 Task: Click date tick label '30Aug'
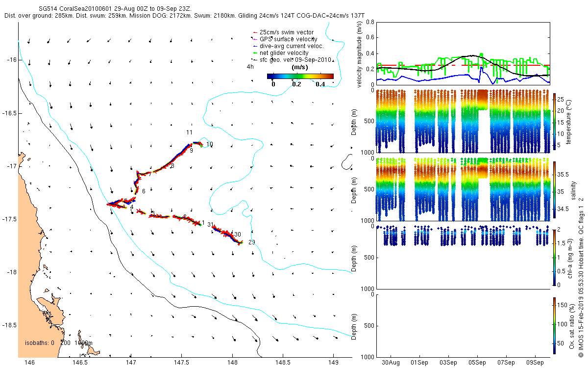coord(391,363)
